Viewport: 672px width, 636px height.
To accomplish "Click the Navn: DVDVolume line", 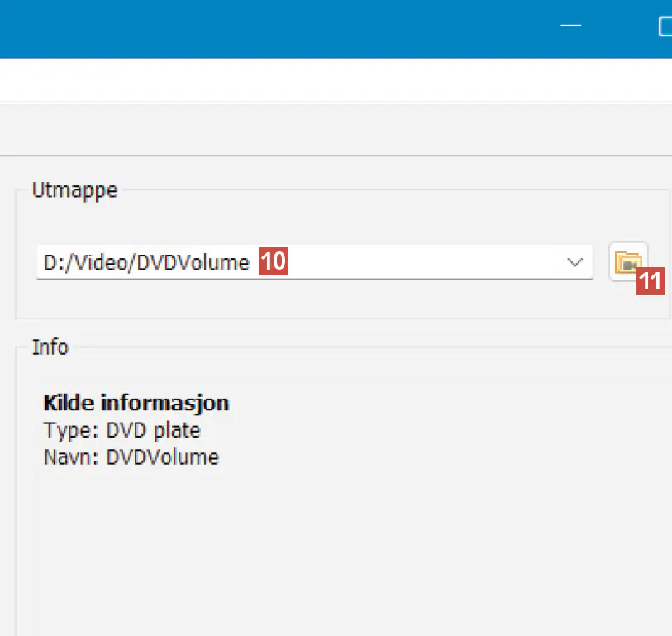I will [131, 457].
